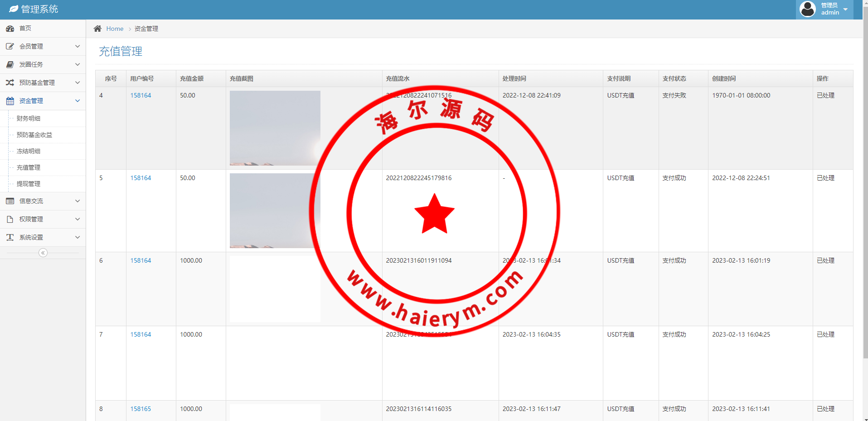The width and height of the screenshot is (868, 421).
Task: Click the vertical page scrollbar
Action: click(865, 181)
